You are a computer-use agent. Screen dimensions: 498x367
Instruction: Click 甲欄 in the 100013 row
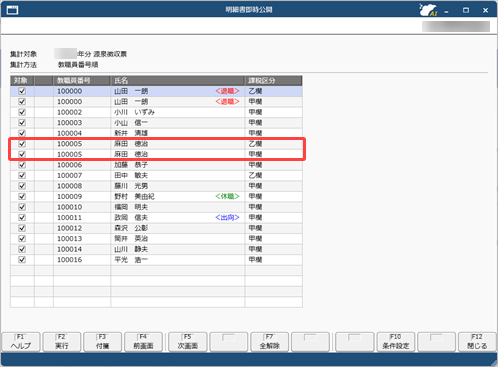click(x=255, y=239)
